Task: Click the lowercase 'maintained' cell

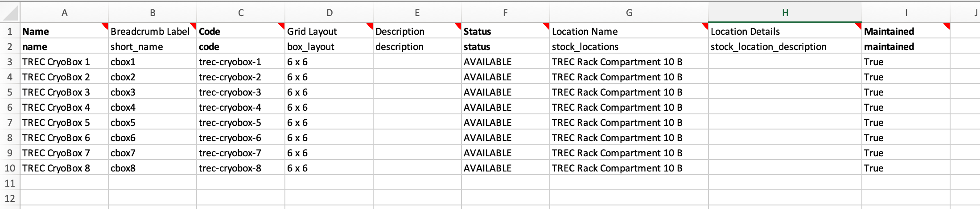Action: tap(906, 46)
